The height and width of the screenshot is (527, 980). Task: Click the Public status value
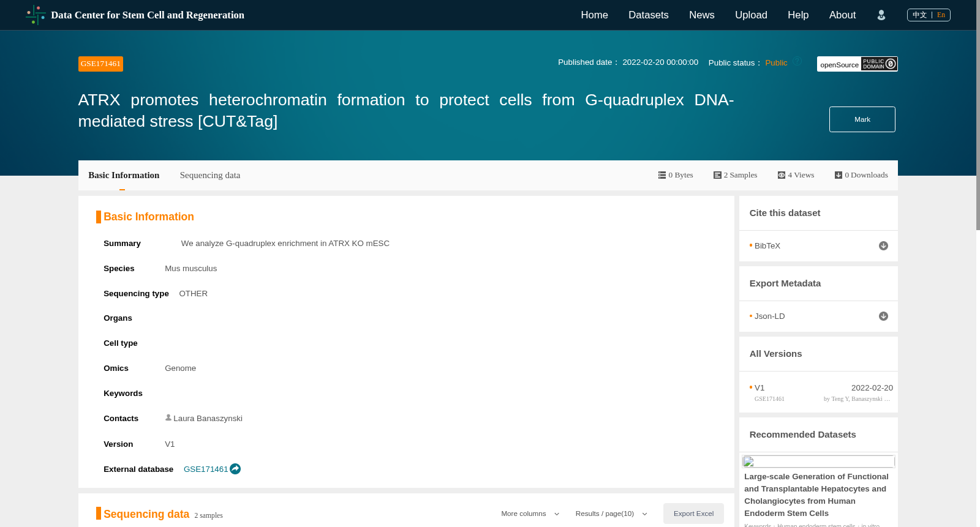(x=776, y=63)
